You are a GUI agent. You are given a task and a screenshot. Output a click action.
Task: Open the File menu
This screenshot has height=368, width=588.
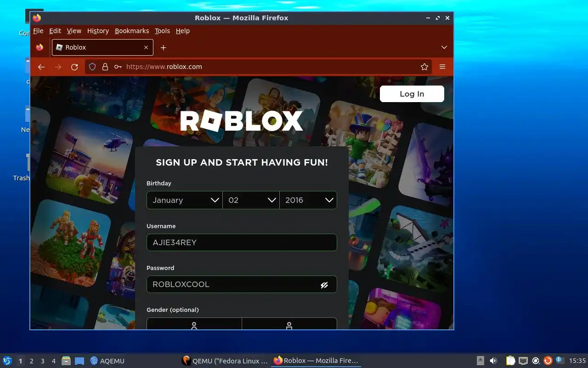[38, 31]
